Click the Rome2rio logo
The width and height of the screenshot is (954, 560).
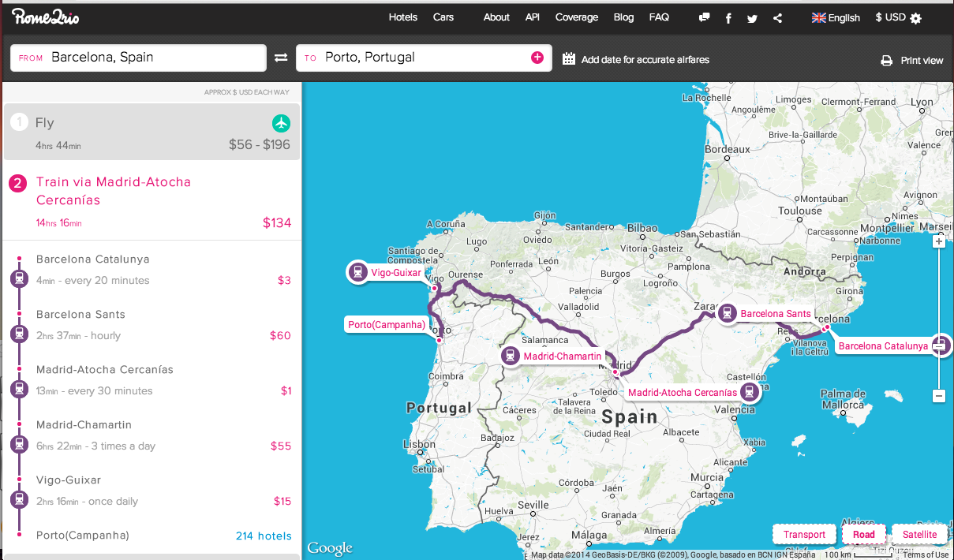(x=45, y=17)
